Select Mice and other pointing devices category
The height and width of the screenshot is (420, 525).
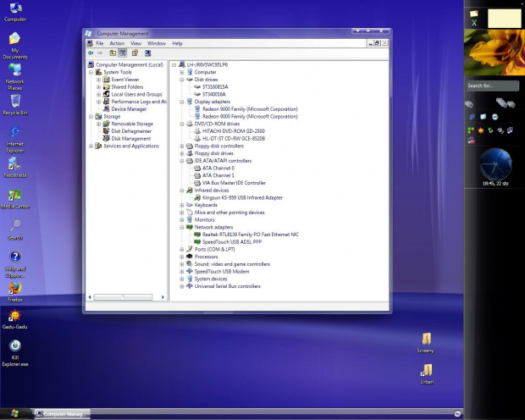click(229, 213)
